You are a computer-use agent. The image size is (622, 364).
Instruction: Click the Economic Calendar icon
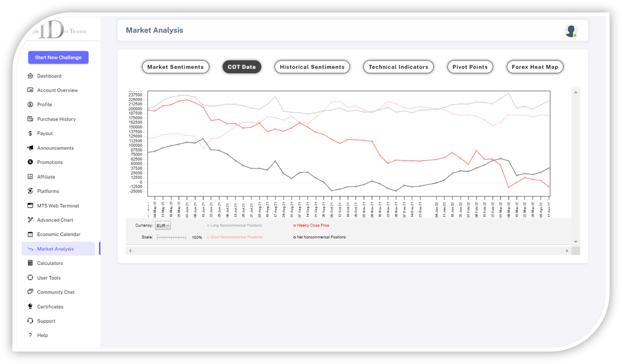(x=30, y=234)
